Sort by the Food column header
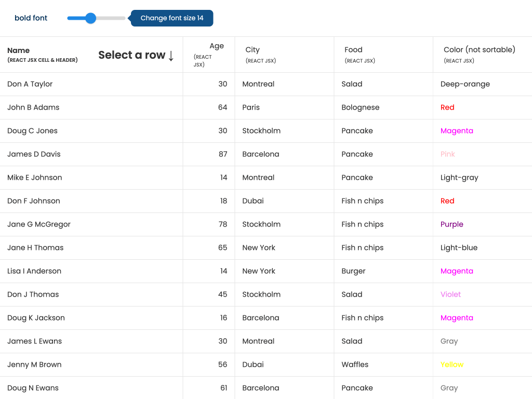 [x=353, y=50]
